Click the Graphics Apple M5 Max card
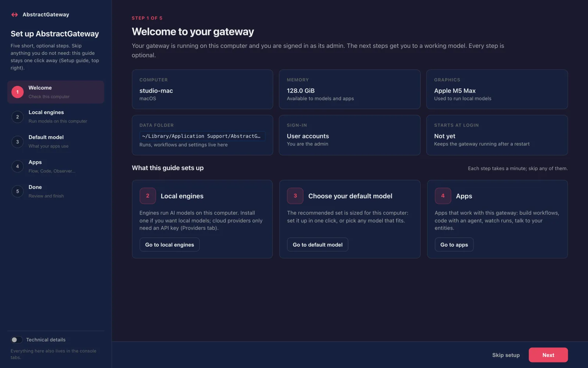 (x=497, y=89)
